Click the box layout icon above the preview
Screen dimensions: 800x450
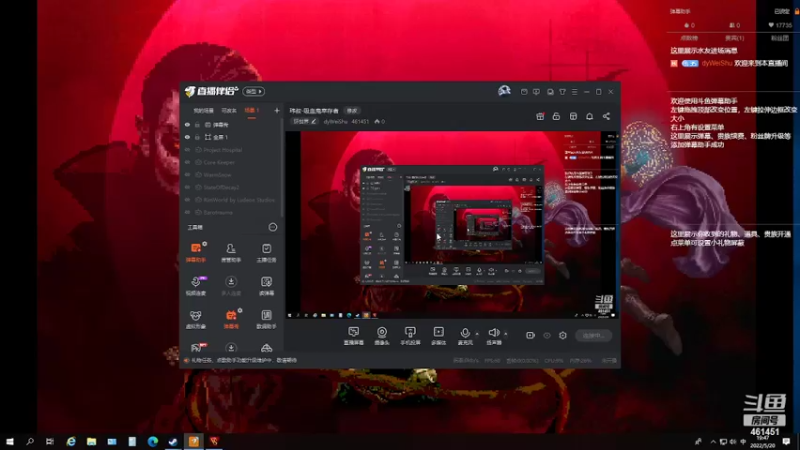pyautogui.click(x=573, y=116)
